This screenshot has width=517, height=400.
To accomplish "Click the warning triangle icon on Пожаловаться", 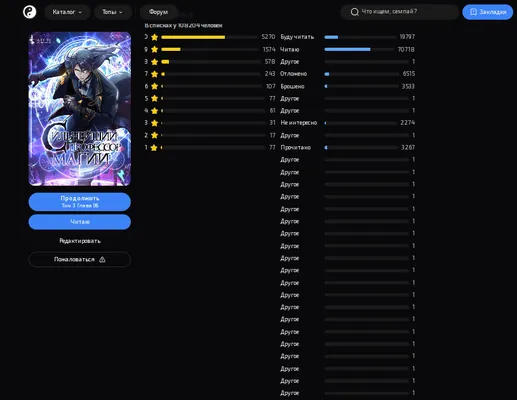I will point(102,259).
